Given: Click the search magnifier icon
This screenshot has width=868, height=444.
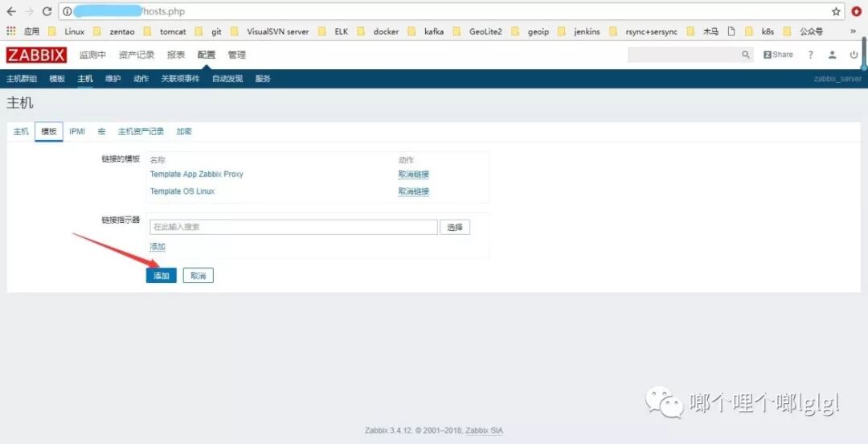Looking at the screenshot, I should point(746,55).
